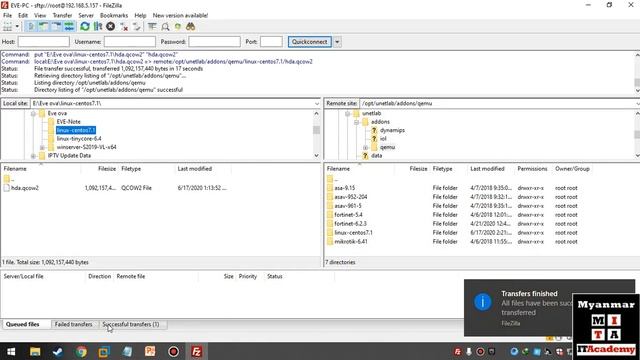The width and height of the screenshot is (640, 360).
Task: Open Chrome from taskbar
Action: point(81,351)
